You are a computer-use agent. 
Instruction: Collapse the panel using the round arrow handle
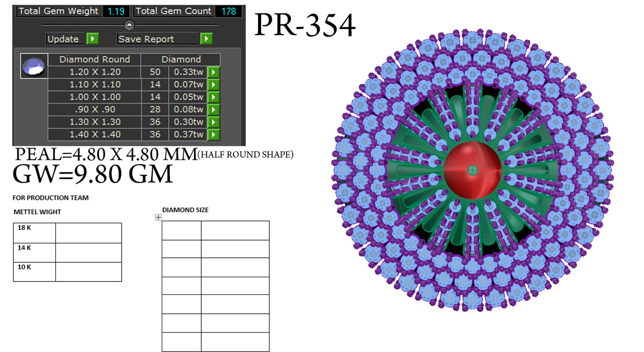(x=129, y=25)
